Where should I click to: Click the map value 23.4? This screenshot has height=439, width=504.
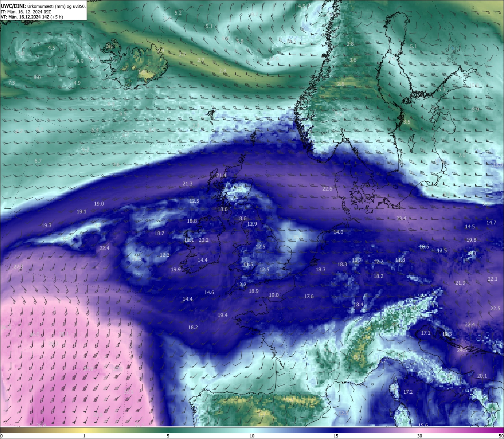(401, 219)
